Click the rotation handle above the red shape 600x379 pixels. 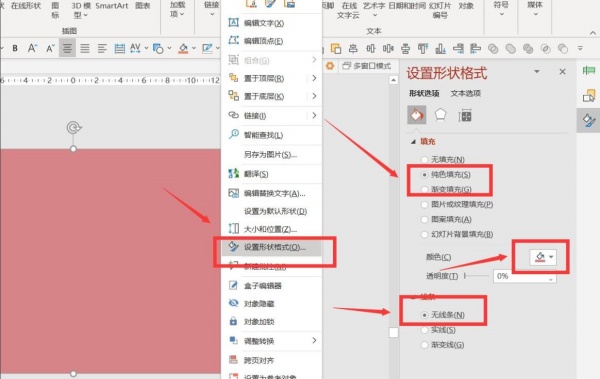tap(73, 127)
